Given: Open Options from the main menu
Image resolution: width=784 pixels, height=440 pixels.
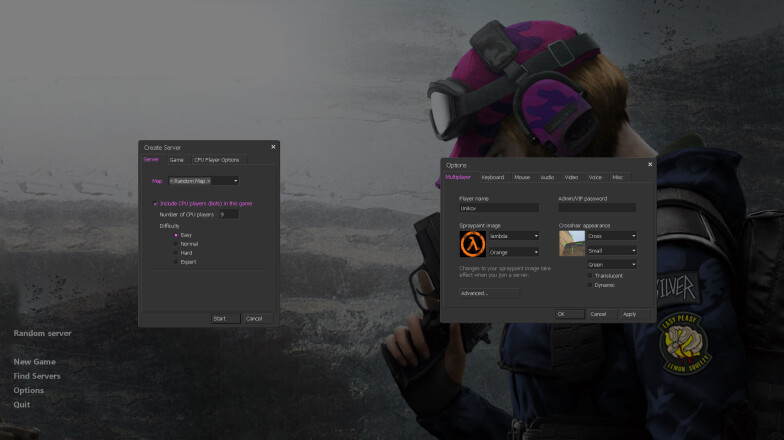Looking at the screenshot, I should [x=28, y=390].
